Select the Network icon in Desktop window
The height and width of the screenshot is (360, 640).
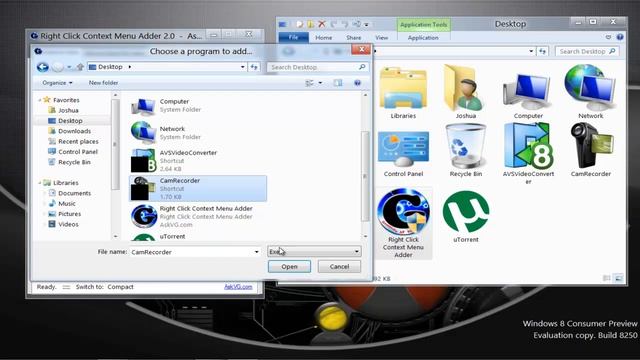[590, 88]
